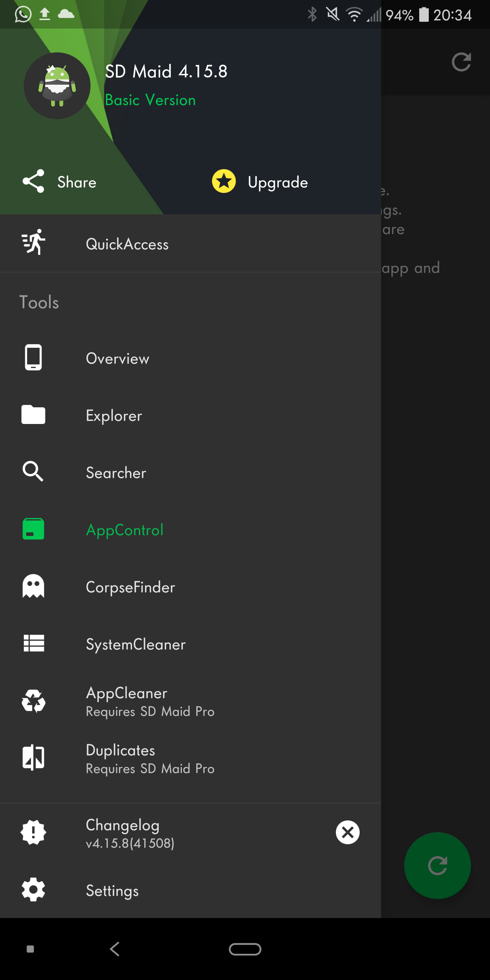Open the SystemCleaner tool
This screenshot has height=980, width=490.
[190, 644]
